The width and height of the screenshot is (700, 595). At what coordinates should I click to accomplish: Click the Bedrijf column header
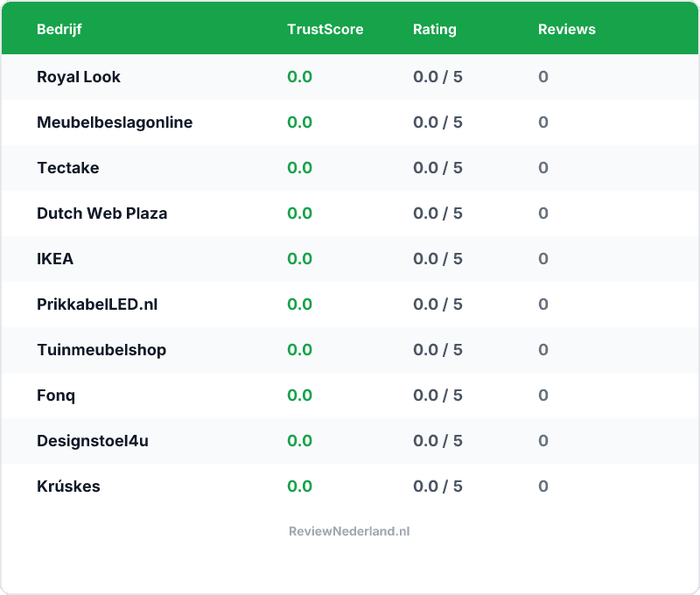click(x=59, y=29)
